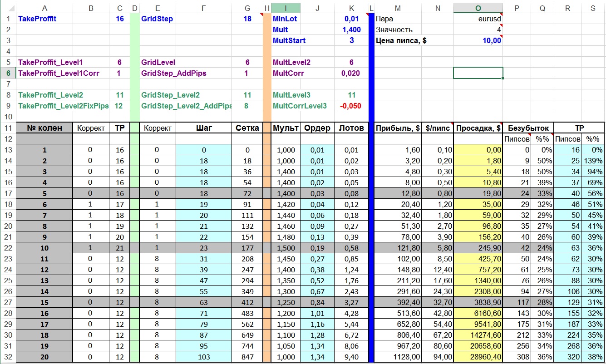Click the GridStep_AddPips label cell
This screenshot has height=364, width=606.
click(x=174, y=73)
